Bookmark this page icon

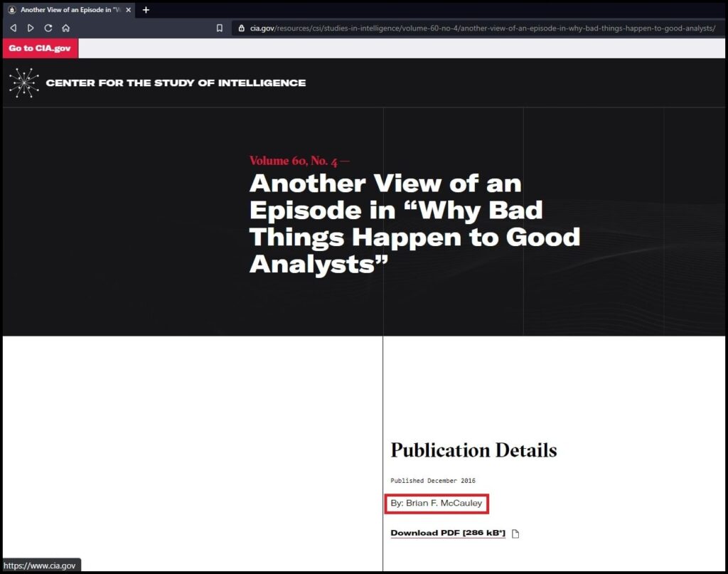click(220, 28)
